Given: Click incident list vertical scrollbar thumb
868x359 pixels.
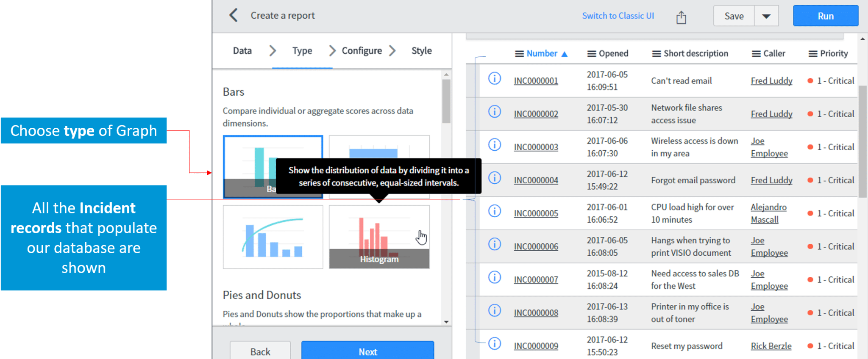Looking at the screenshot, I should (x=862, y=141).
